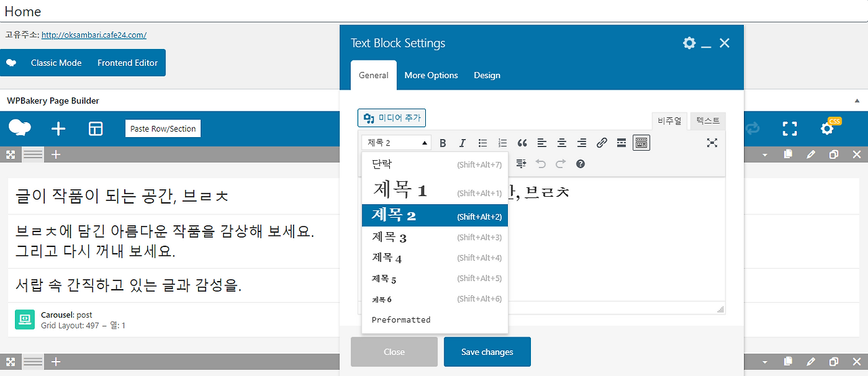The height and width of the screenshot is (376, 868).
Task: Choose 제목 6 heading format
Action: coord(435,299)
